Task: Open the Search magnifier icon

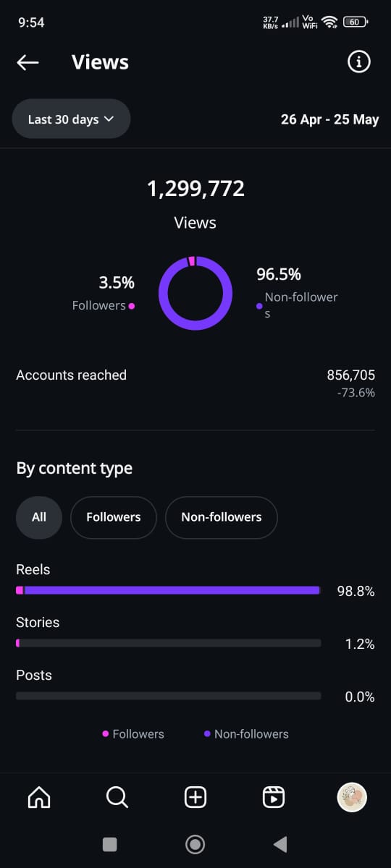Action: pos(117,797)
